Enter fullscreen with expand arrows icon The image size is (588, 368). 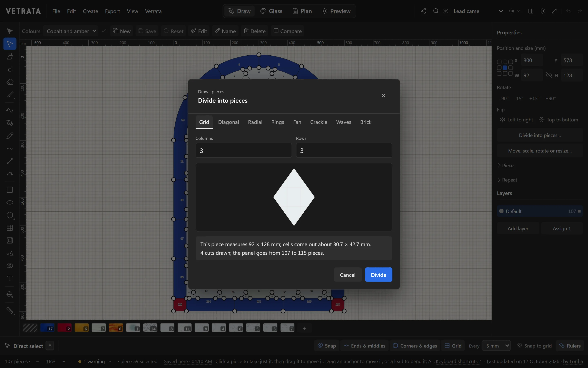tap(554, 11)
